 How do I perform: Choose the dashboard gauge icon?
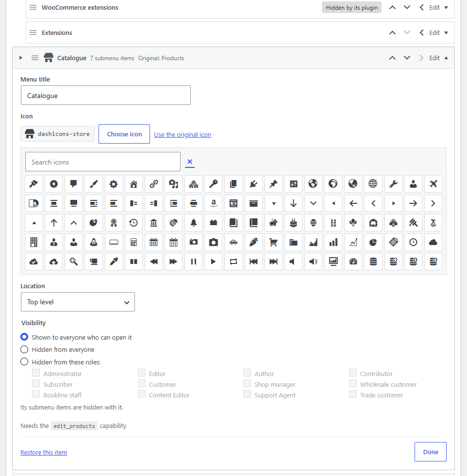(353, 262)
